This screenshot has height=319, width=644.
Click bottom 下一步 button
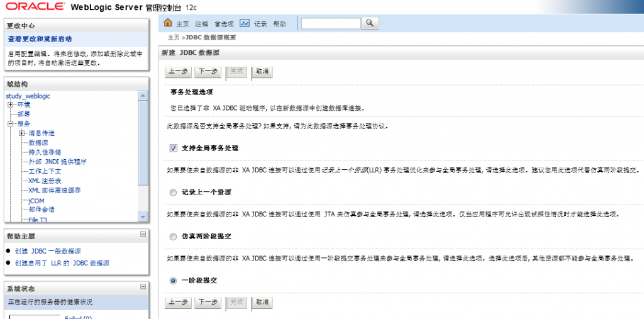click(208, 303)
